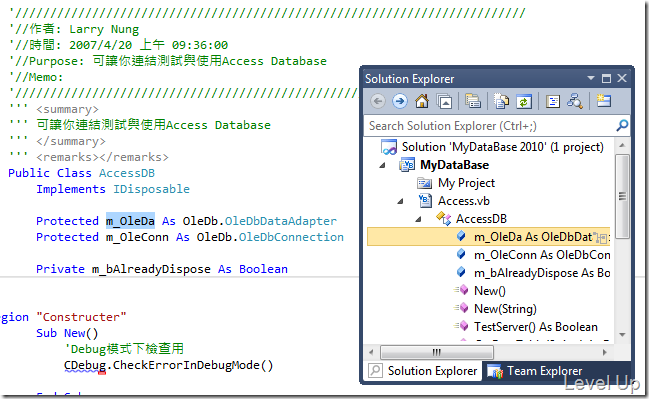Click the View Code toolbar icon
This screenshot has width=649, height=399.
point(553,101)
